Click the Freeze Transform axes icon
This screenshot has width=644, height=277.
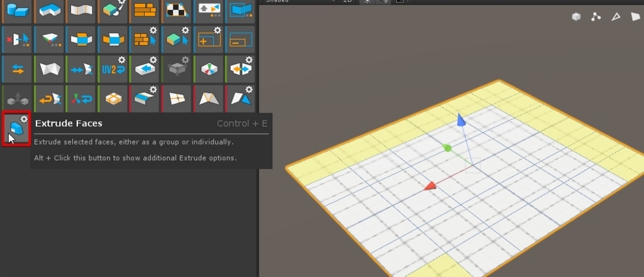pos(81,99)
